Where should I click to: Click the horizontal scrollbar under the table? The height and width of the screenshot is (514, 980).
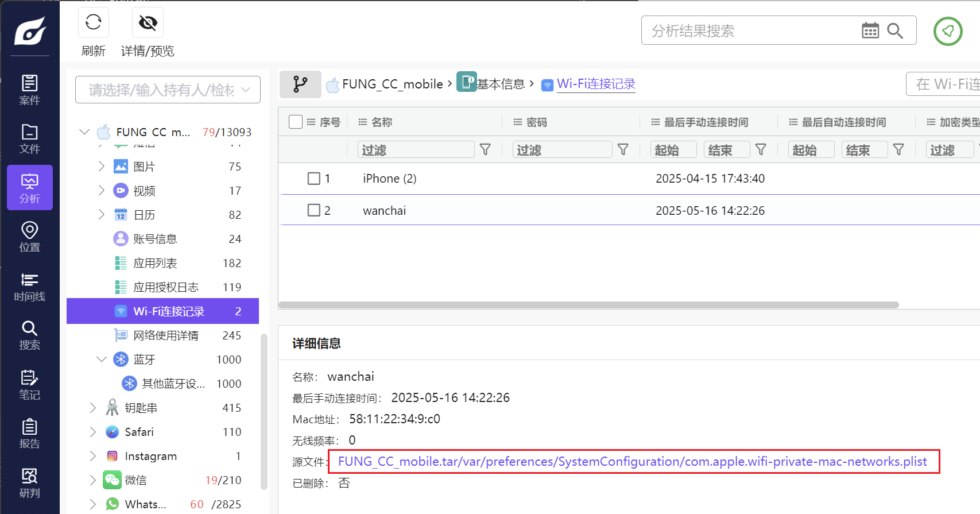(588, 305)
